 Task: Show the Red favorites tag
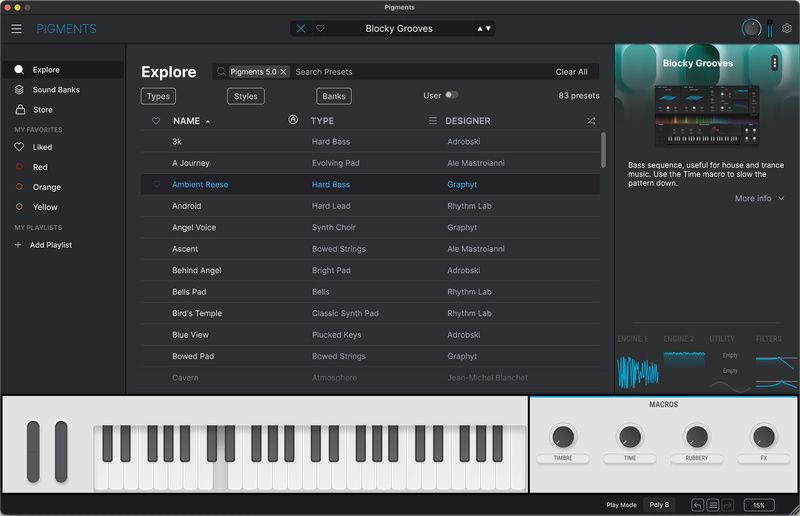click(x=31, y=167)
